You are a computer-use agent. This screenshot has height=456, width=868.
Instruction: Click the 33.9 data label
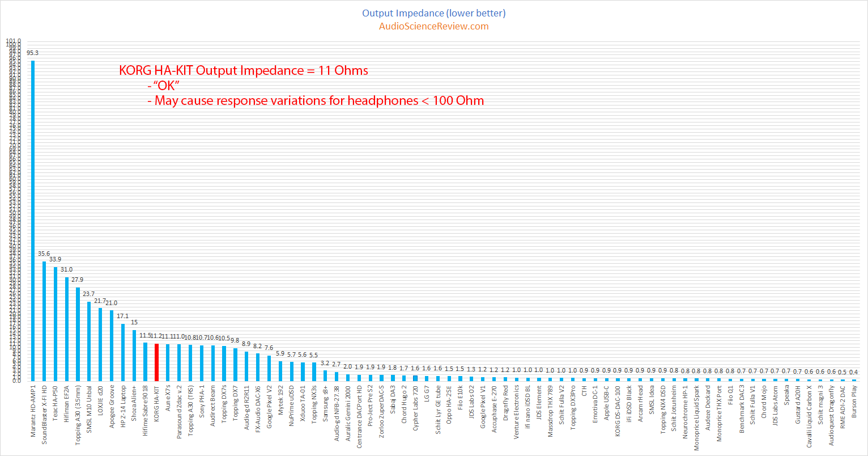(55, 260)
